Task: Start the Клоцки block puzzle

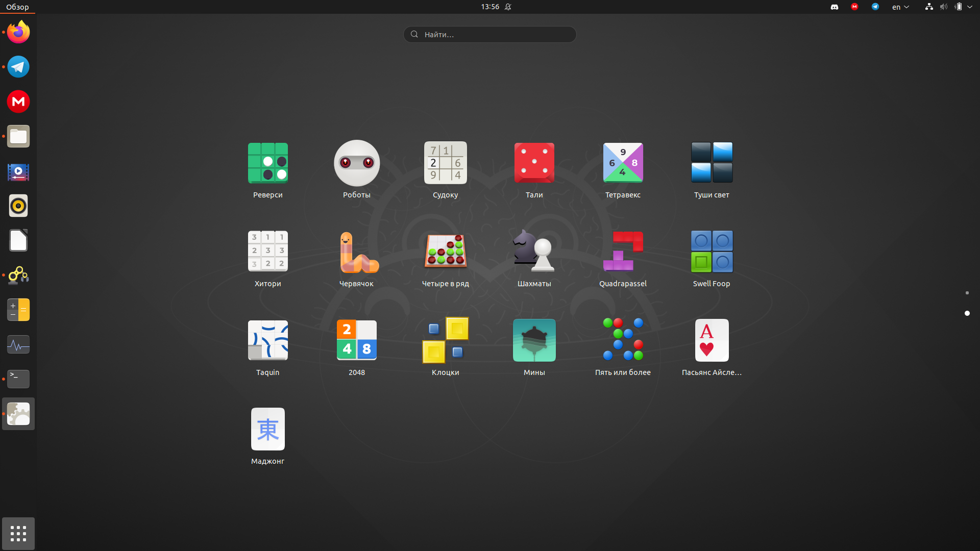Action: click(446, 348)
